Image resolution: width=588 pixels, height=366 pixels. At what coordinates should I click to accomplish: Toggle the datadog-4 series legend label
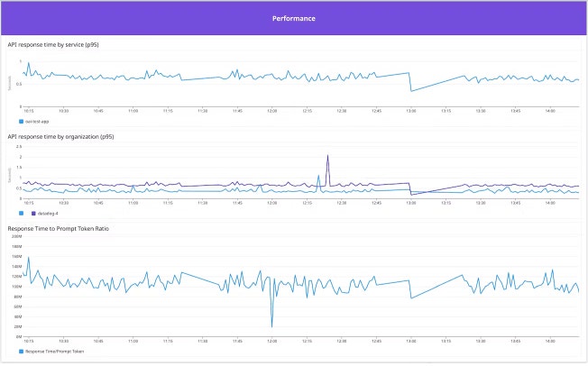coord(48,213)
